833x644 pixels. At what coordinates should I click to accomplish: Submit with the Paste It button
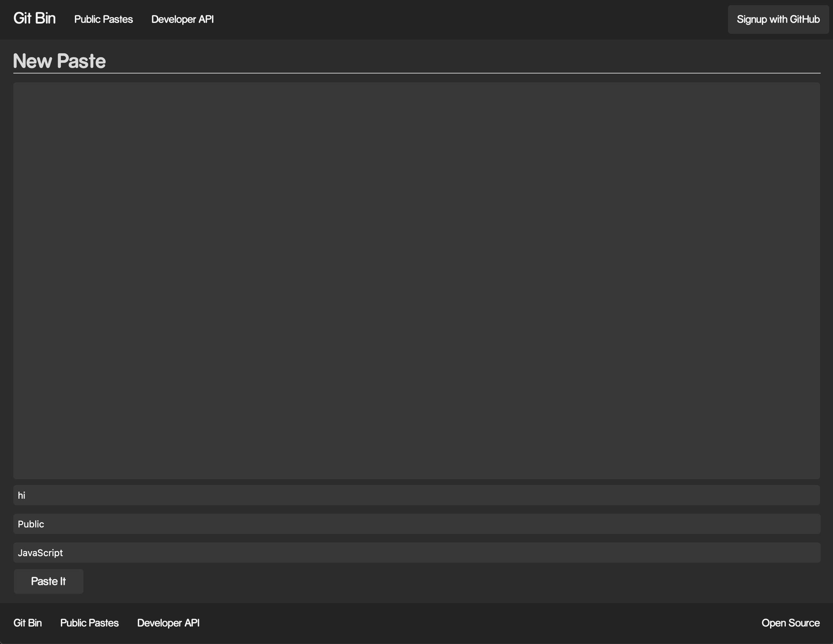tap(49, 581)
